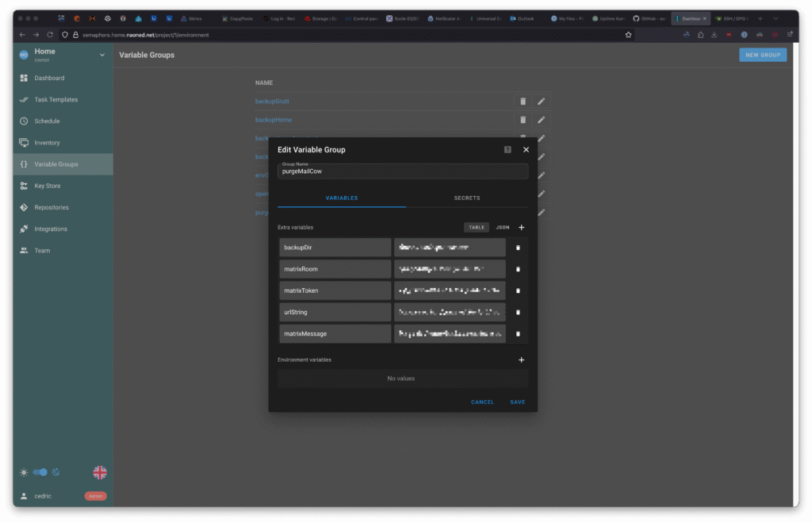The width and height of the screenshot is (812, 523).
Task: Click edit pencil for backupGrutt group
Action: [541, 101]
